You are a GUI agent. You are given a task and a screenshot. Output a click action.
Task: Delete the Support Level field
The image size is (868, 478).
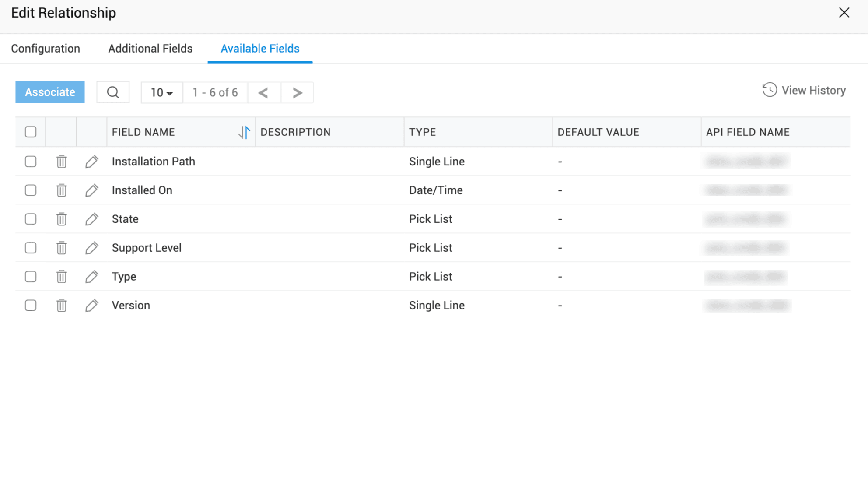[61, 248]
